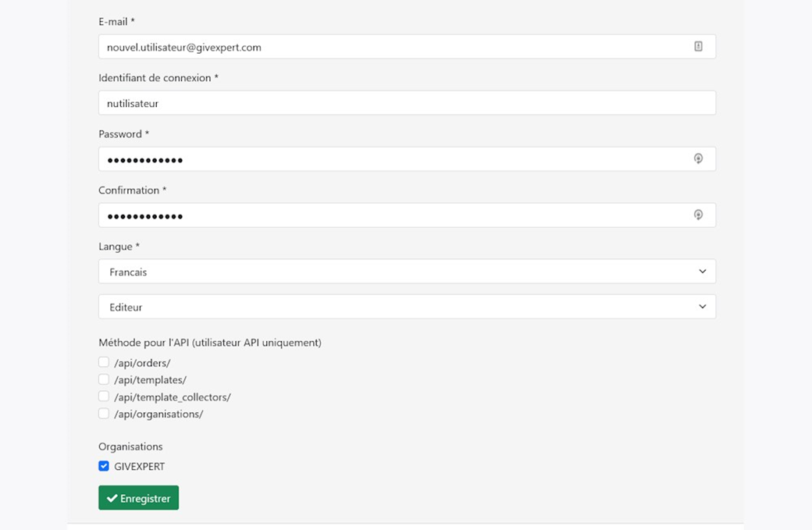Image resolution: width=812 pixels, height=530 pixels.
Task: Enable the /api/orders/ checkbox
Action: click(x=104, y=362)
